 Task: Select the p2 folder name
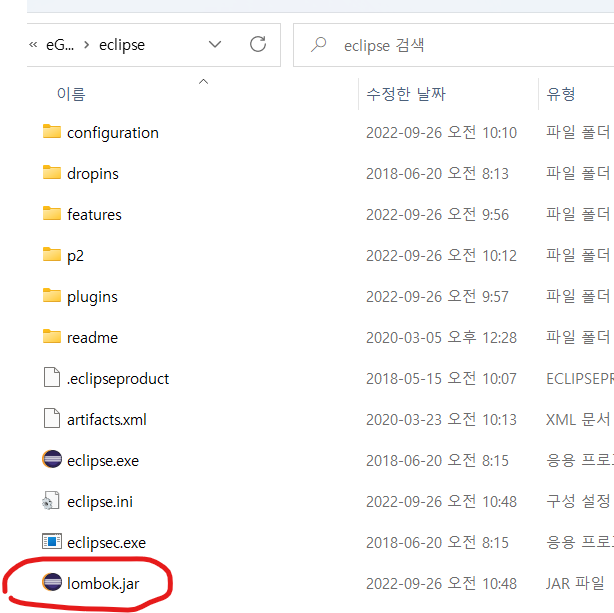pyautogui.click(x=75, y=256)
